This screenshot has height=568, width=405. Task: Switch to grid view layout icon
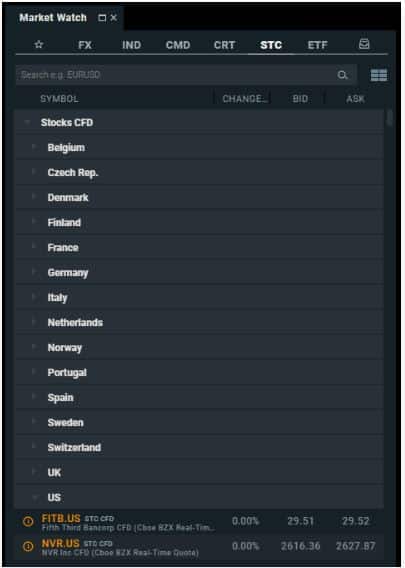click(x=379, y=75)
